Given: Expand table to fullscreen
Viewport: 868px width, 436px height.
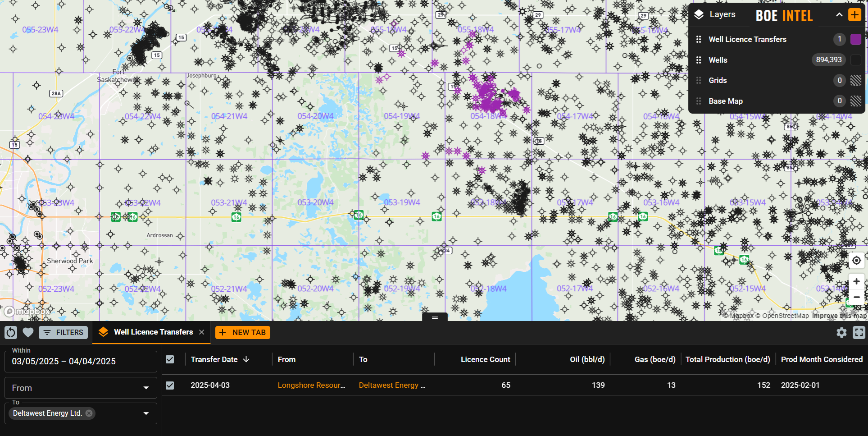Looking at the screenshot, I should [x=859, y=333].
